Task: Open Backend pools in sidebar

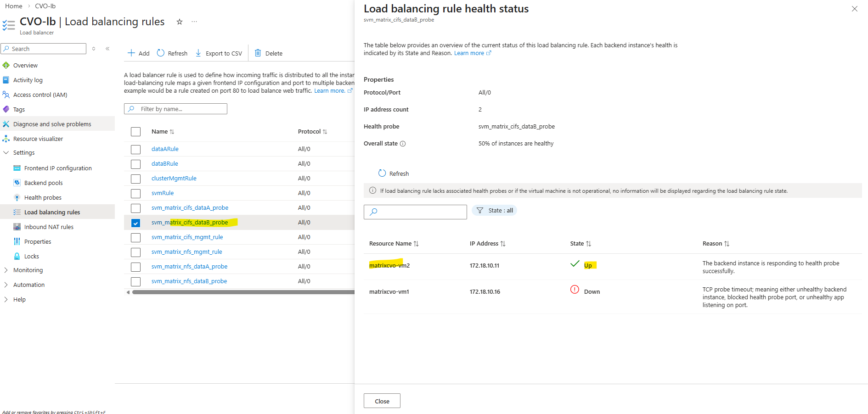Action: coord(43,183)
